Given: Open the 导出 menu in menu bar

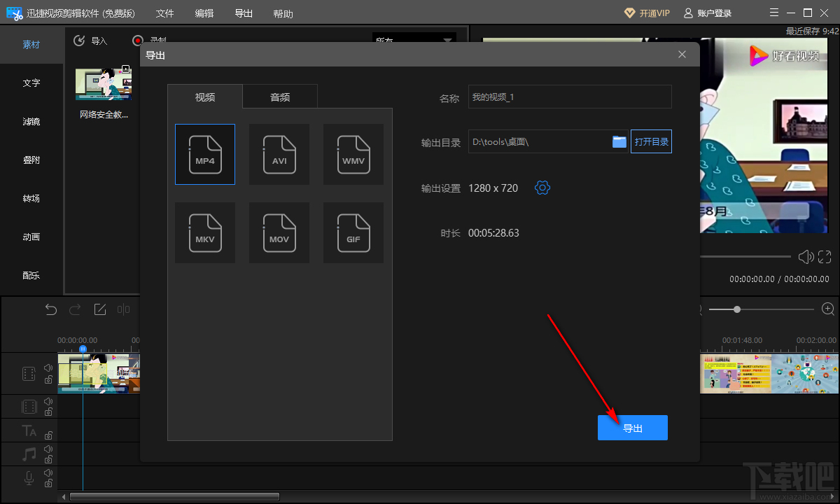Looking at the screenshot, I should pyautogui.click(x=244, y=14).
